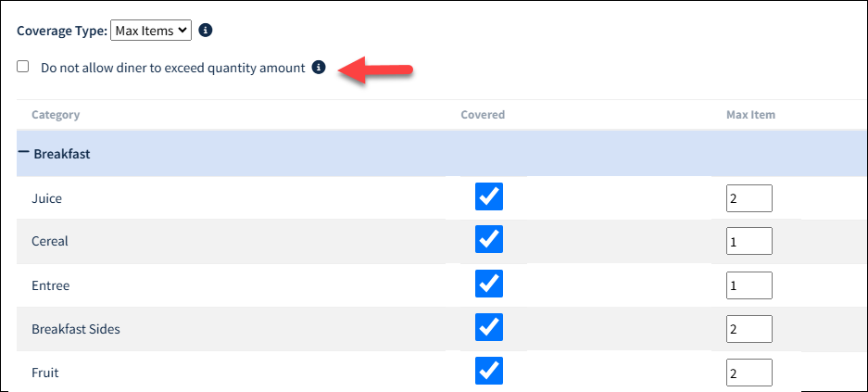This screenshot has height=392, width=868.
Task: Click the Cereal Max Item field
Action: 749,241
